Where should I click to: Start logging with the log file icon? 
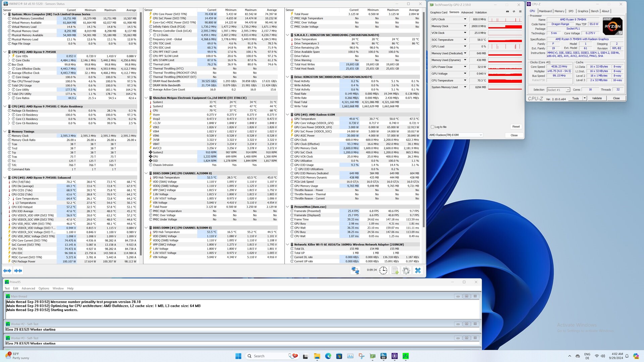coord(395,270)
